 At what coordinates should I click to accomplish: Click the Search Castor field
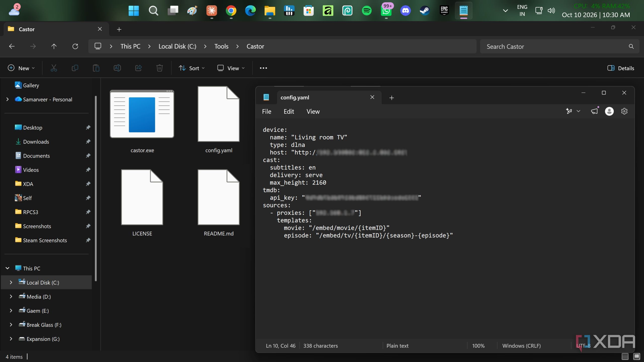(559, 46)
